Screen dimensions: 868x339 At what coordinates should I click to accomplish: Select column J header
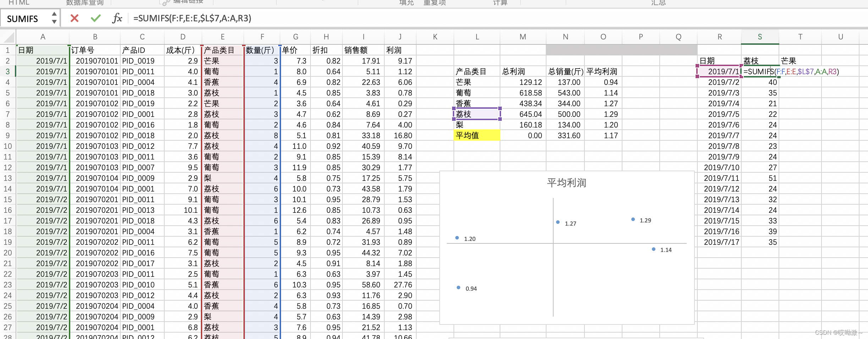point(400,37)
